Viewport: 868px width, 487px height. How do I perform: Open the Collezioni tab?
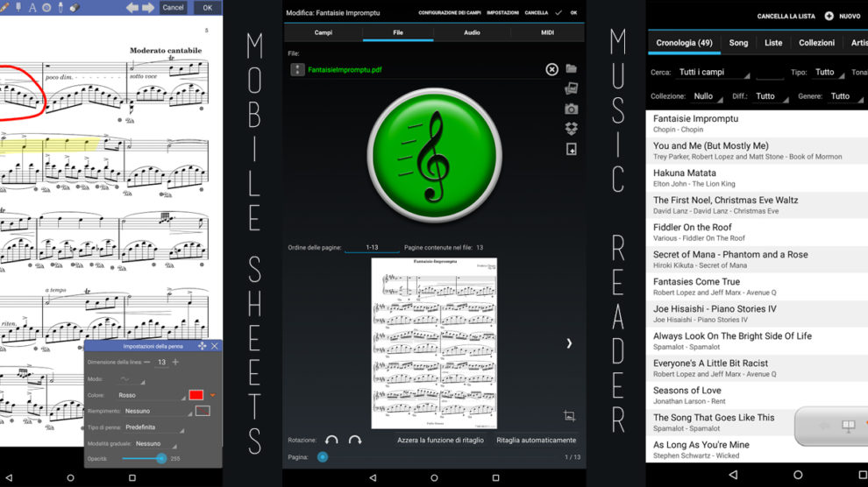click(816, 43)
